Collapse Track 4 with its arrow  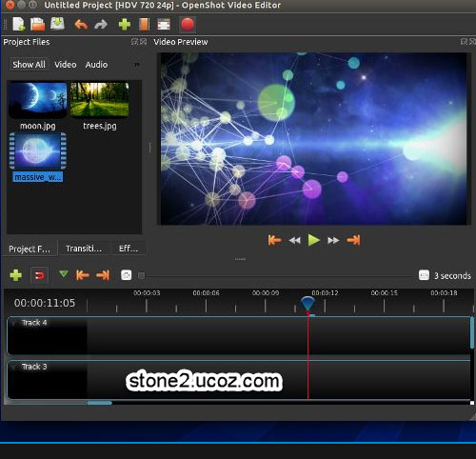[x=13, y=323]
